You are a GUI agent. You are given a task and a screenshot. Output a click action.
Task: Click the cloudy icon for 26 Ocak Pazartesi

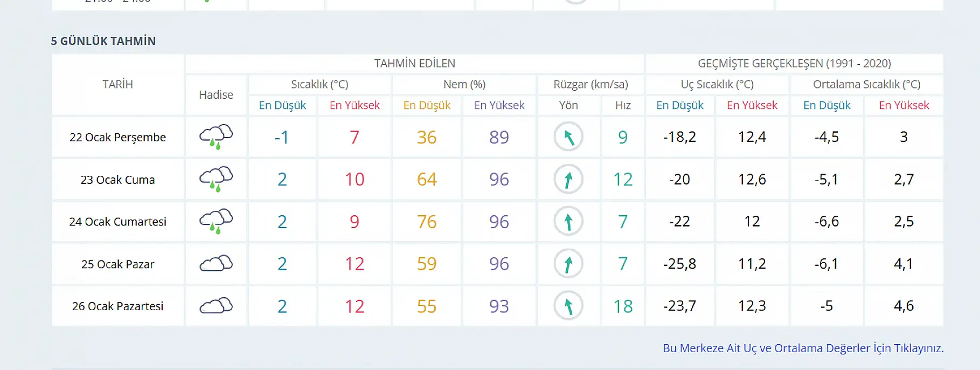[x=216, y=306]
